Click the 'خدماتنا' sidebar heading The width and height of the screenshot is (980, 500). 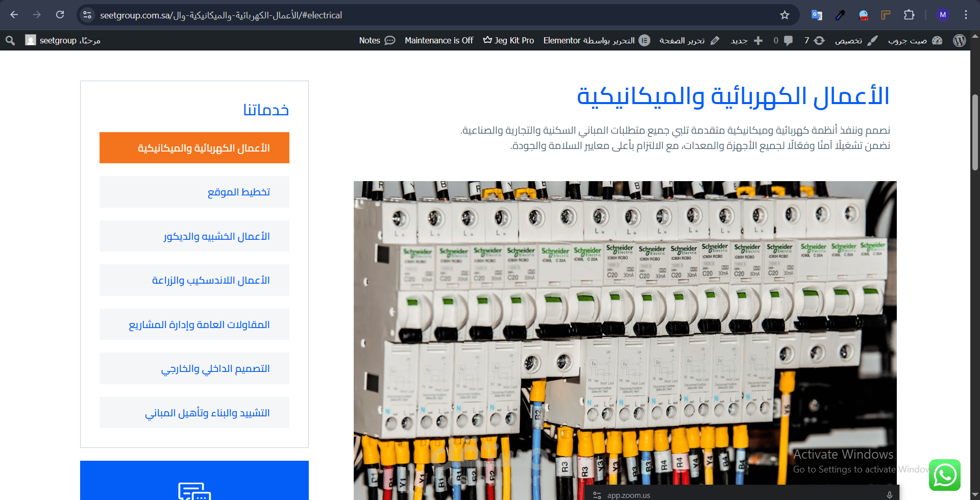pyautogui.click(x=266, y=110)
